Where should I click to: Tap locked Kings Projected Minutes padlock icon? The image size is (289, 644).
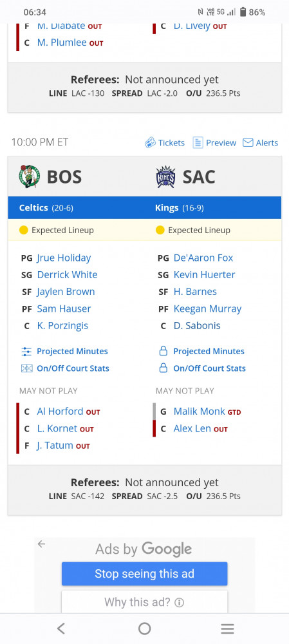pos(163,351)
